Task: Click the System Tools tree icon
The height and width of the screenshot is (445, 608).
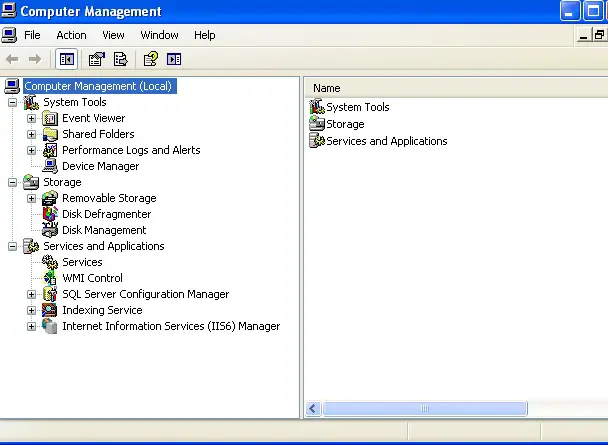Action: (x=31, y=102)
